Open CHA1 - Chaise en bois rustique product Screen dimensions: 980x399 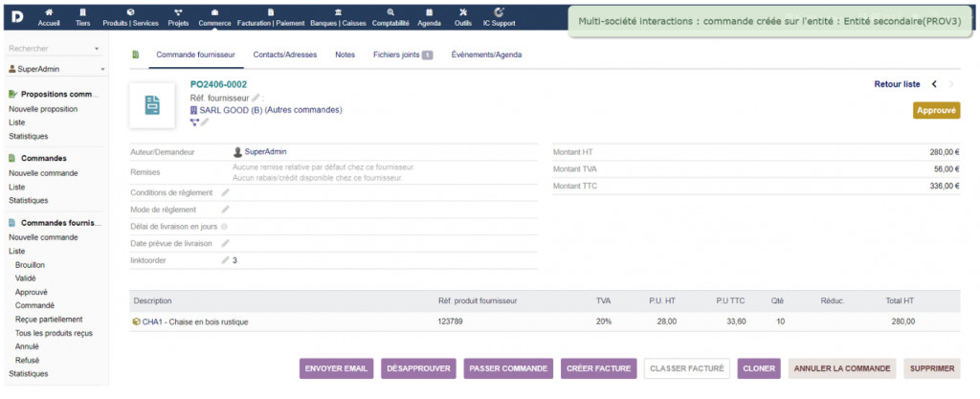click(x=195, y=322)
